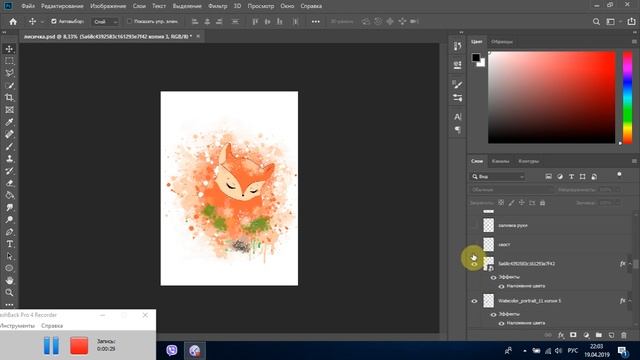Toggle Эффекты eye under 5a68c layer
This screenshot has width=640, height=360.
[493, 278]
